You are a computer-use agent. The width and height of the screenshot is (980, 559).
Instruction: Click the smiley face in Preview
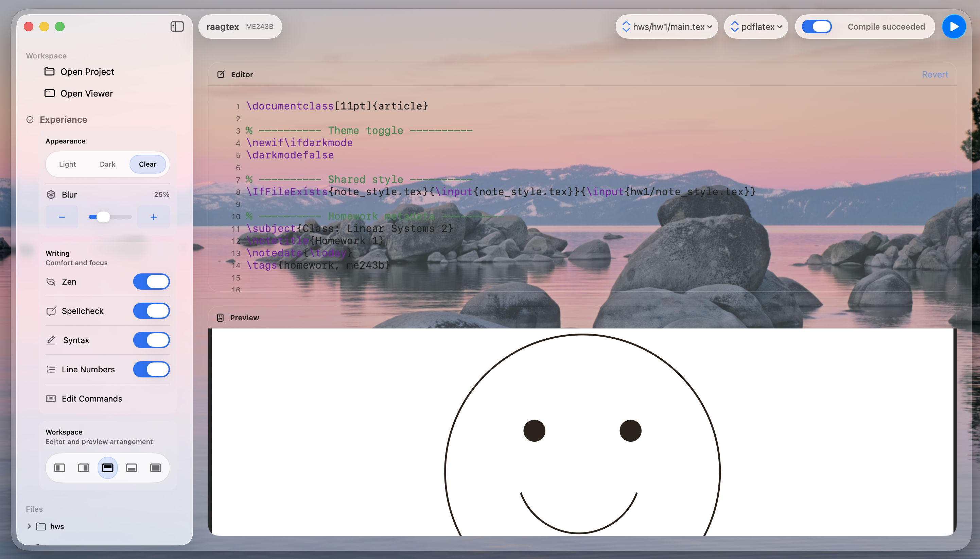click(582, 435)
